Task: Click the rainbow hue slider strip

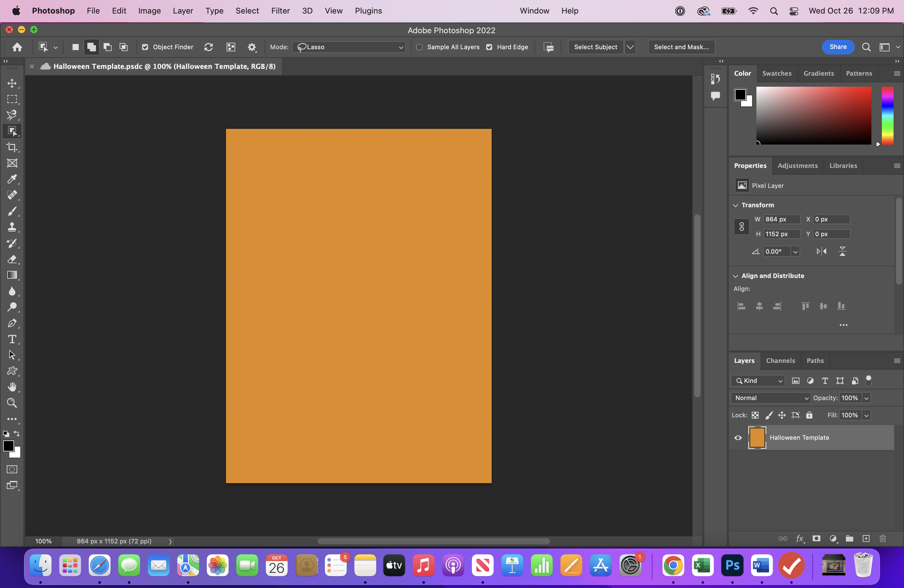Action: click(x=888, y=115)
